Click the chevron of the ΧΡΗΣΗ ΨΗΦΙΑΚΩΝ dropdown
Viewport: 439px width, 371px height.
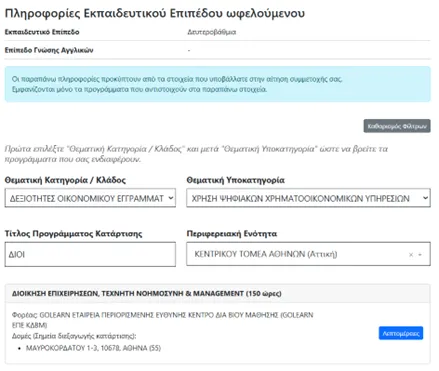pyautogui.click(x=425, y=198)
